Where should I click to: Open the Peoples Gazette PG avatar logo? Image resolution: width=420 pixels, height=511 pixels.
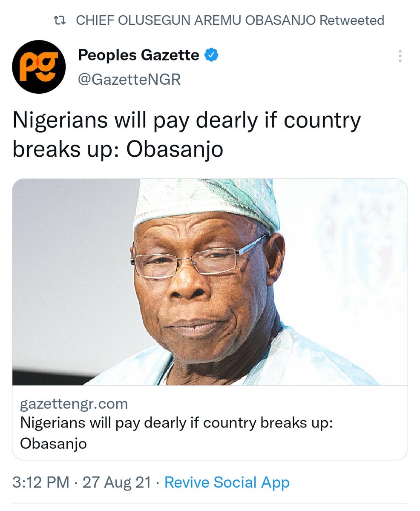(x=39, y=67)
